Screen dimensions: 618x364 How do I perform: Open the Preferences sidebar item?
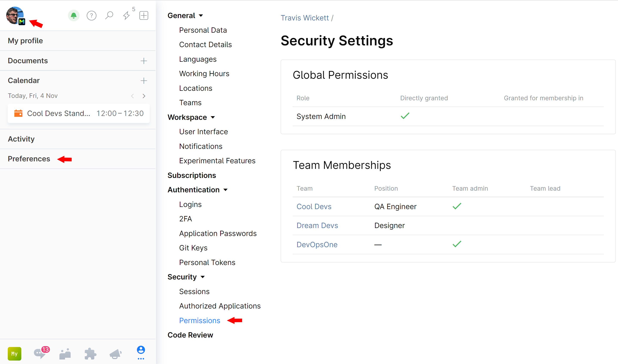(x=29, y=159)
